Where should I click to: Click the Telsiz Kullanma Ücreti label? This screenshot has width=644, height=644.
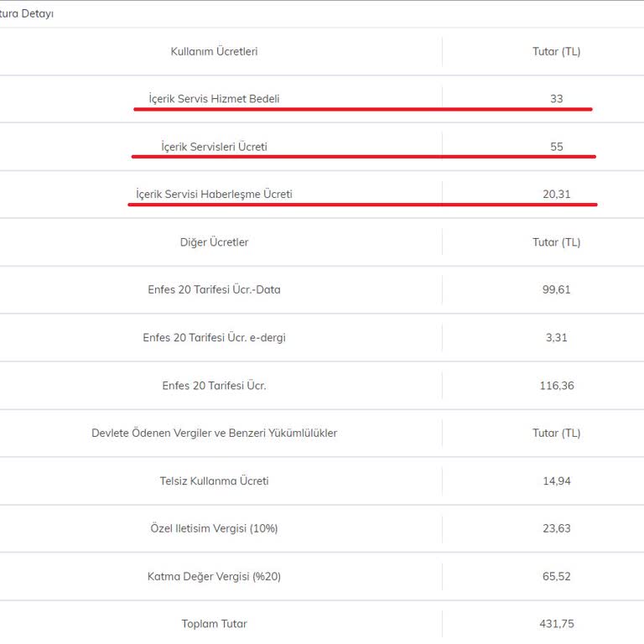click(214, 481)
